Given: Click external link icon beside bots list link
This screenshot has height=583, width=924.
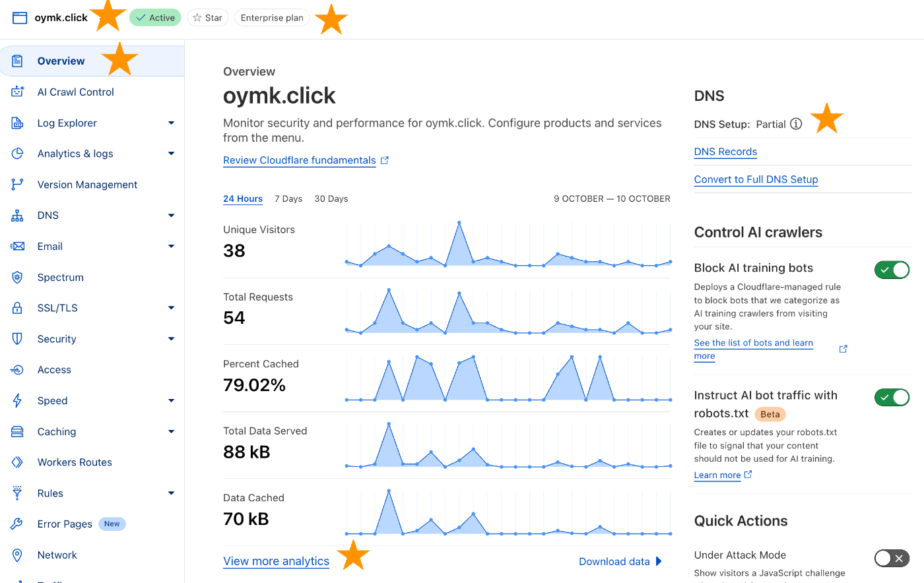Looking at the screenshot, I should [x=843, y=349].
